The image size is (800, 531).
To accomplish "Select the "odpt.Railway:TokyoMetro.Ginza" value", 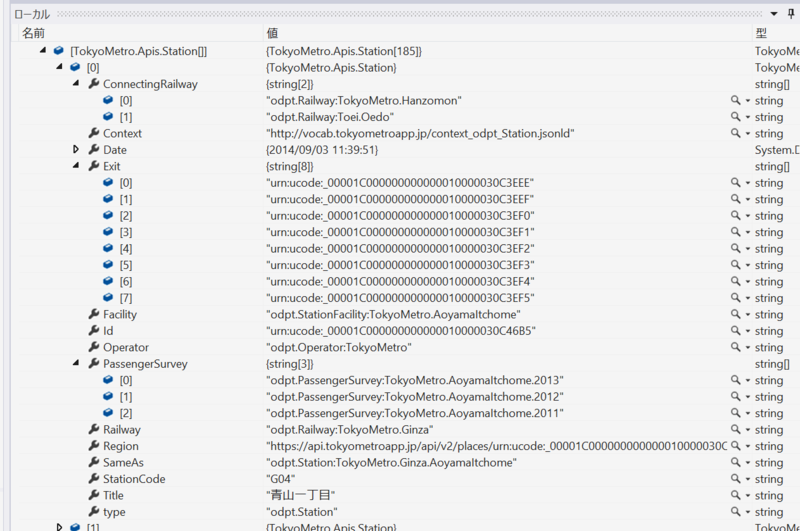I will [x=349, y=429].
